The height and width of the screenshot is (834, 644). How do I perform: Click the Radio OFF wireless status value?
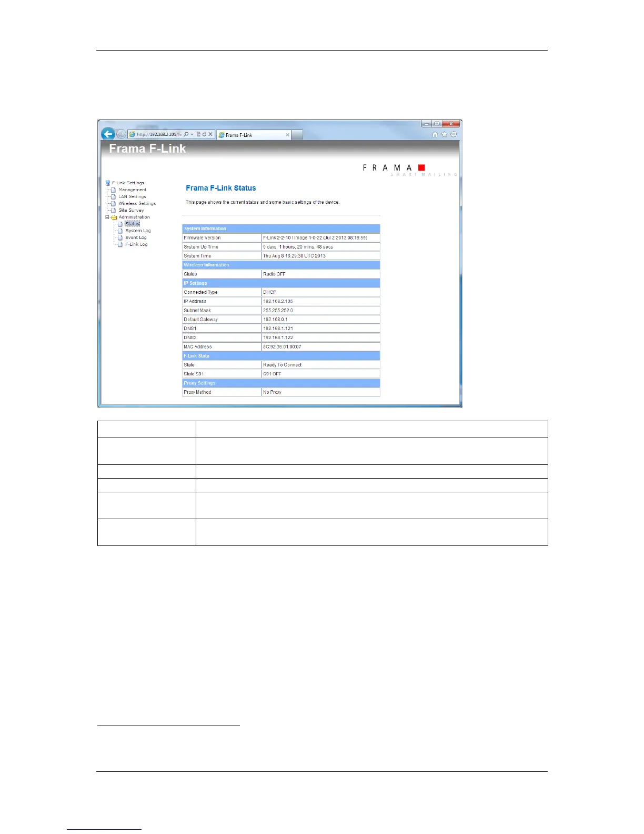(321, 274)
